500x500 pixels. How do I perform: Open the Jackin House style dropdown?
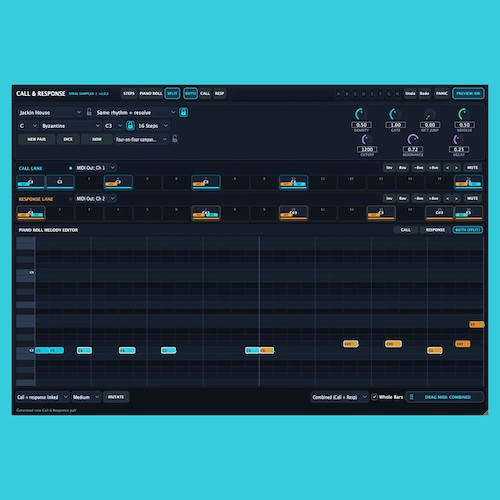(50, 112)
